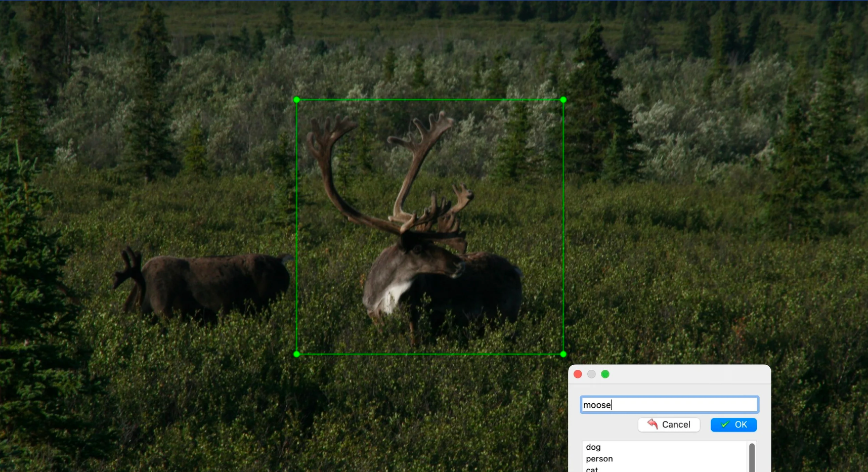Click the label list scrollbar
This screenshot has height=472, width=868.
point(752,457)
